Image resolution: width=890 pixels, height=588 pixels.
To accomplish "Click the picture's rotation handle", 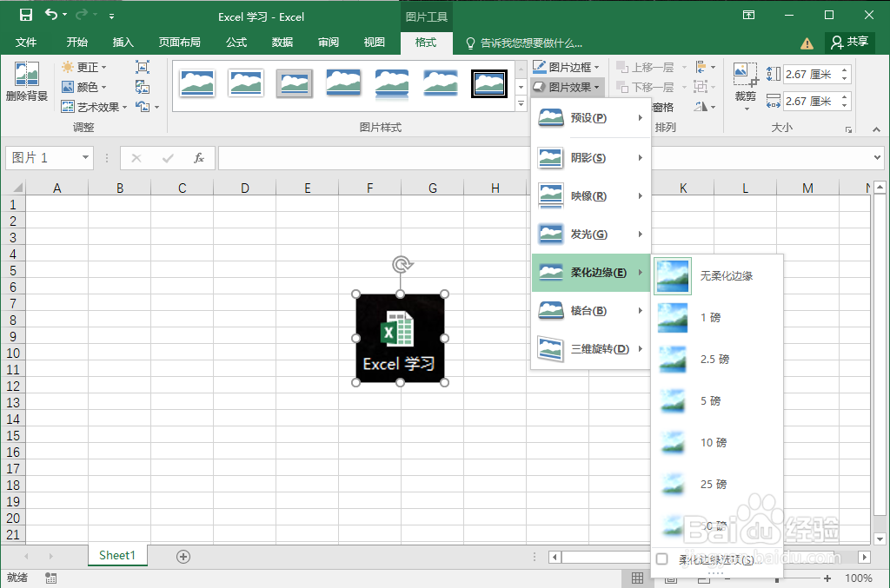I will [401, 264].
